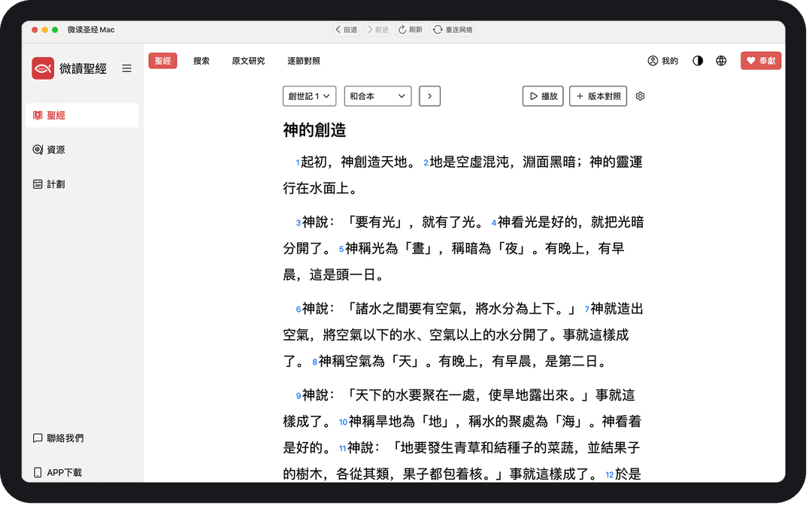Image resolution: width=812 pixels, height=509 pixels.
Task: Open the 和合本 translation dropdown
Action: tap(377, 96)
